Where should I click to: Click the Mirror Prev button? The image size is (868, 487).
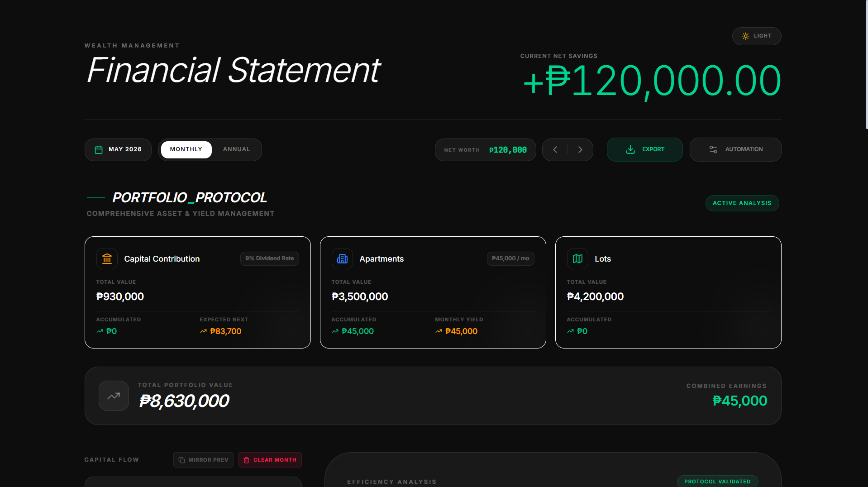[x=203, y=460]
